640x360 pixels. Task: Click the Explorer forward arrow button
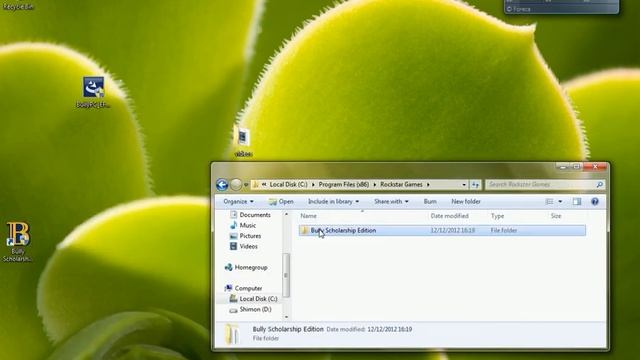236,185
